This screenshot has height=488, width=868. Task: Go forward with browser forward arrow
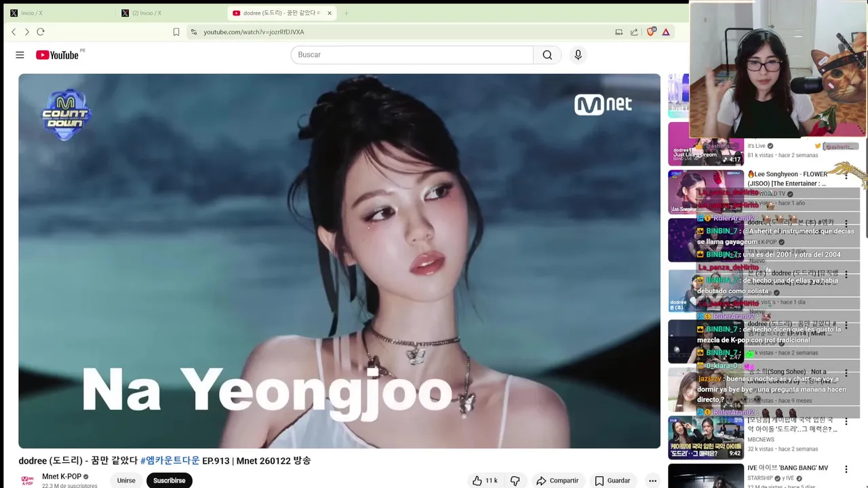[x=27, y=32]
